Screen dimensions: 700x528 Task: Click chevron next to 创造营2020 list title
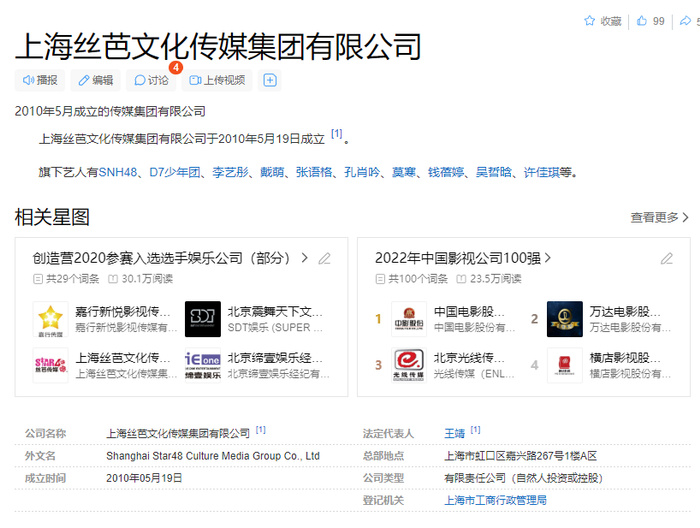[304, 258]
